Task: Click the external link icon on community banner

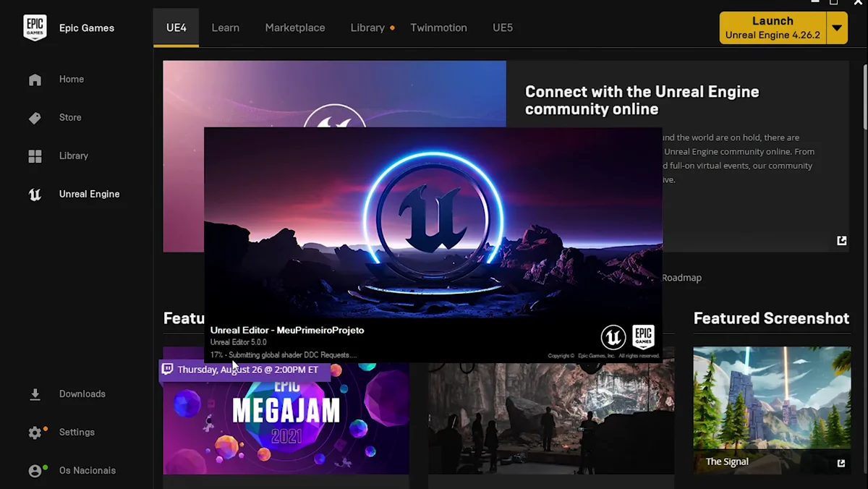Action: pyautogui.click(x=842, y=241)
